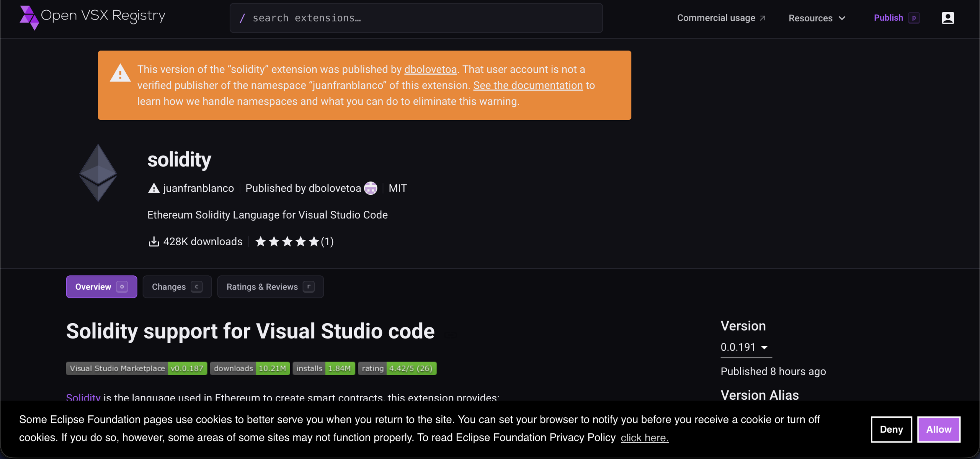Open the version 0.0.191 dropdown
The image size is (980, 459).
[x=746, y=347]
